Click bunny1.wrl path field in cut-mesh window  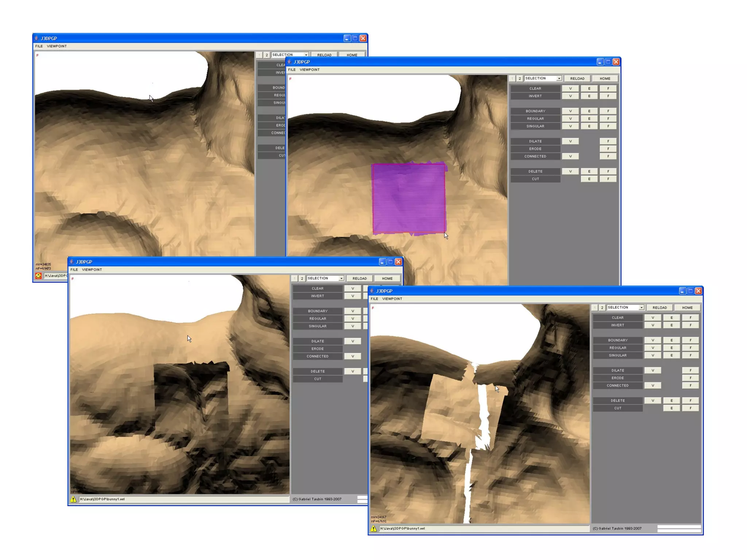pyautogui.click(x=484, y=528)
